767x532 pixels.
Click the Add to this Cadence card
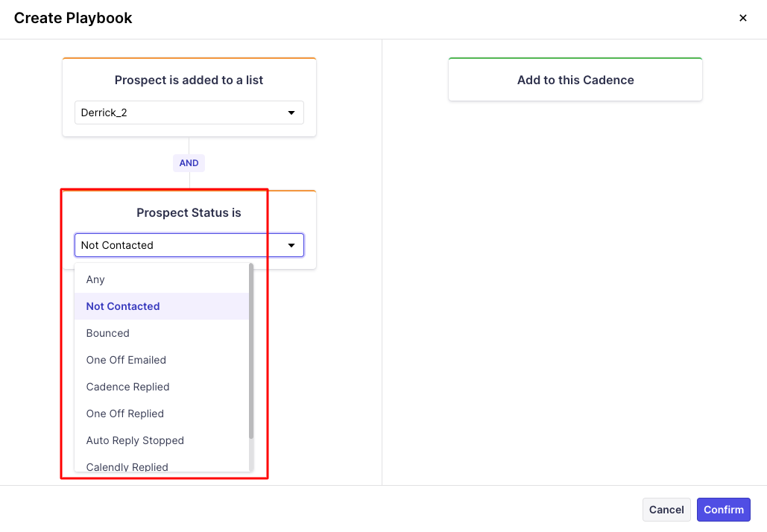click(x=575, y=80)
